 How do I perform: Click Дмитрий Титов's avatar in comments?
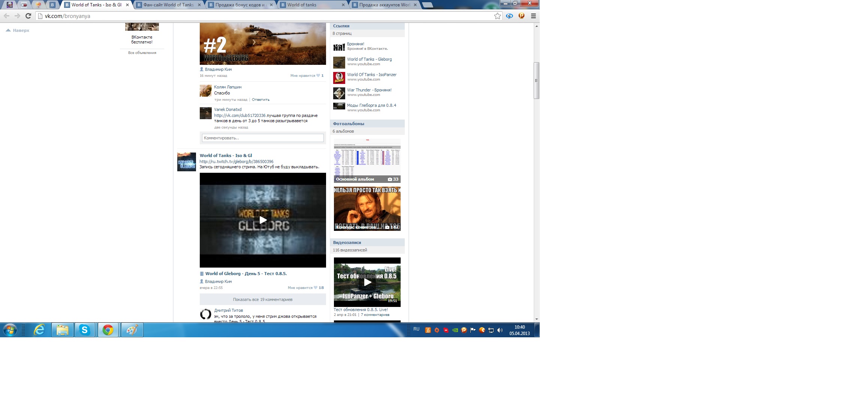pos(206,314)
